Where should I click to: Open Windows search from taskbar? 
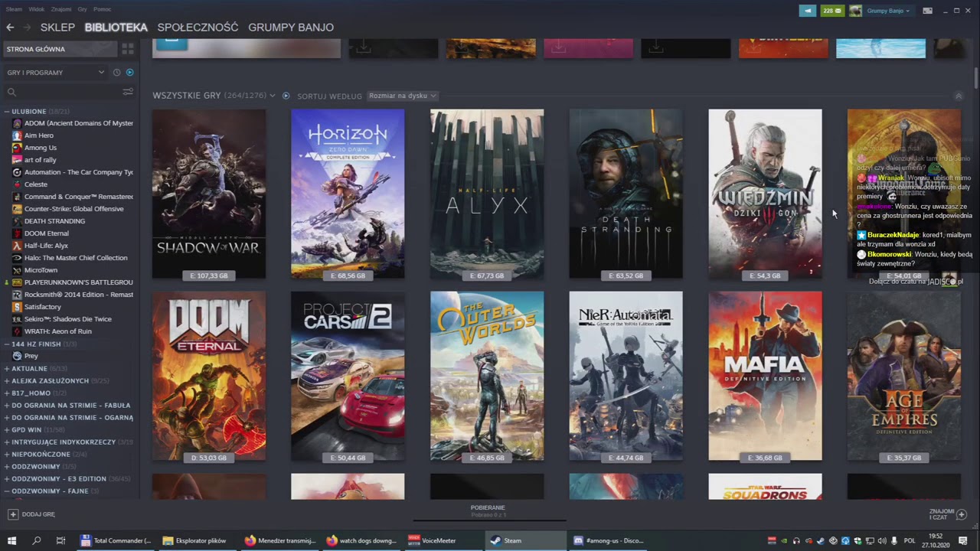pyautogui.click(x=36, y=540)
